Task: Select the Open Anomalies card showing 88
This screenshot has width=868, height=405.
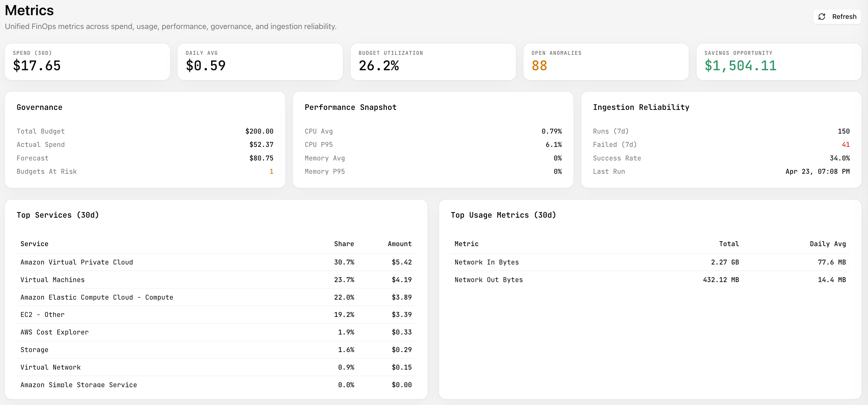Action: click(x=606, y=61)
